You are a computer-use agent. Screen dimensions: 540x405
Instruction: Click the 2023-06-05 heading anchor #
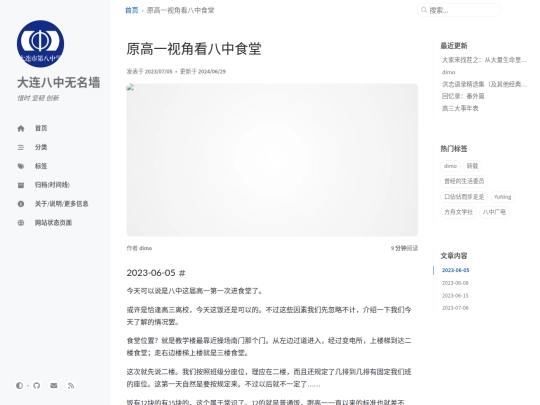click(182, 273)
